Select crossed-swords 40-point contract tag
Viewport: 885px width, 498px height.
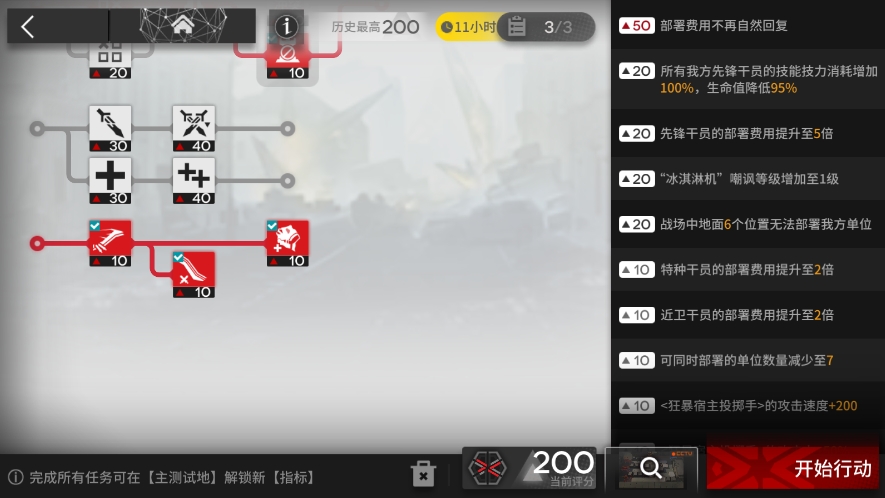[194, 129]
